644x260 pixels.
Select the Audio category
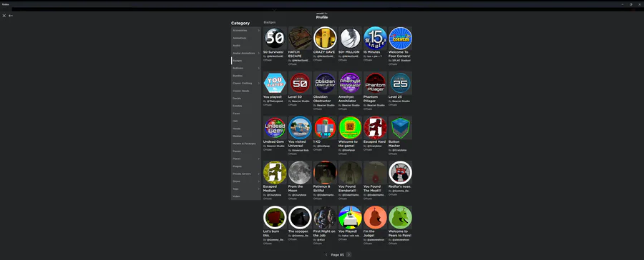point(246,46)
